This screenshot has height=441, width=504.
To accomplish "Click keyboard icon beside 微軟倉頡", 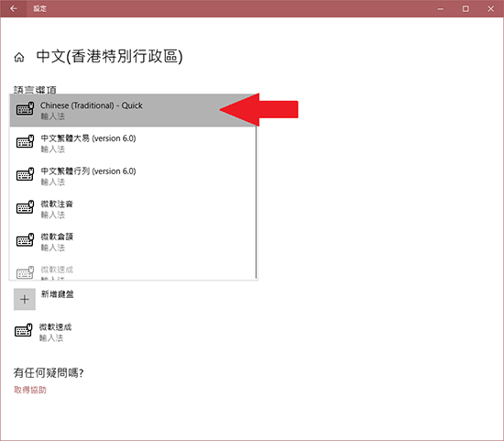I will pyautogui.click(x=25, y=240).
